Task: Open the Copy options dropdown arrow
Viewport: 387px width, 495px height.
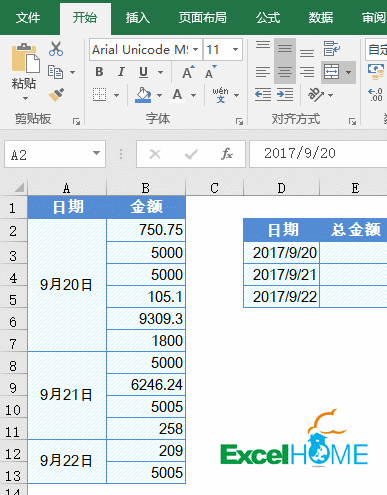Action: point(72,72)
